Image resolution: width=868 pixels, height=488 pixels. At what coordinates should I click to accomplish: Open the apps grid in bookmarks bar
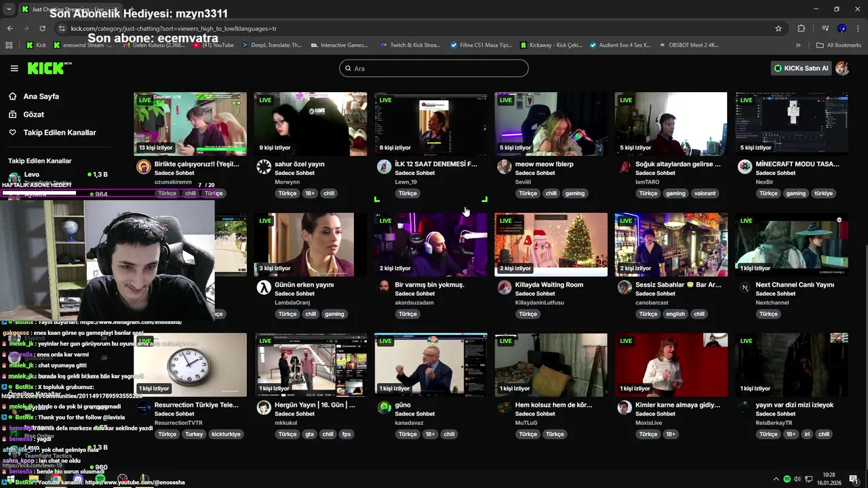(x=9, y=45)
